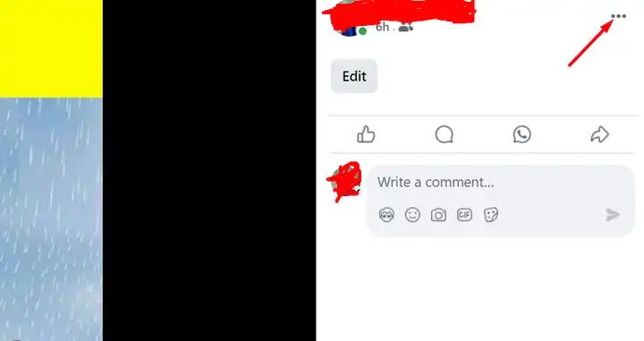Focus the "Write a comment..." field
Viewport: 644px width, 341px height.
click(500, 183)
